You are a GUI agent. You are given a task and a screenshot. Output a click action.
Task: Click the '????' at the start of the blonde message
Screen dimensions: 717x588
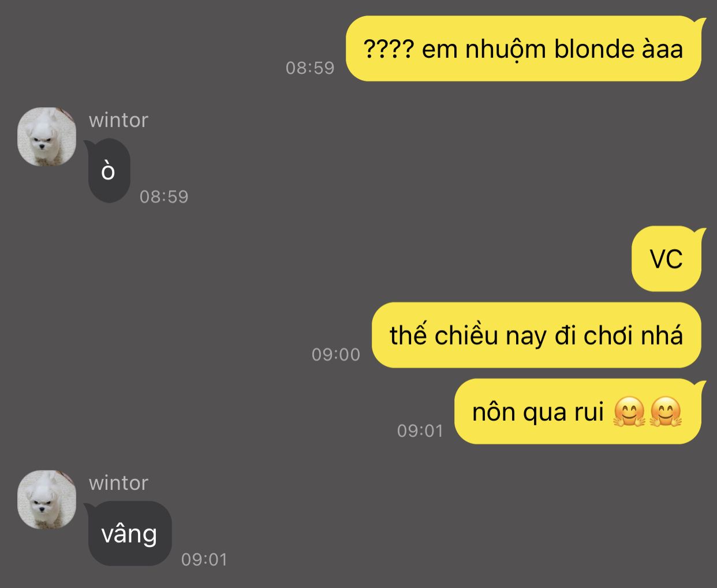(x=389, y=49)
